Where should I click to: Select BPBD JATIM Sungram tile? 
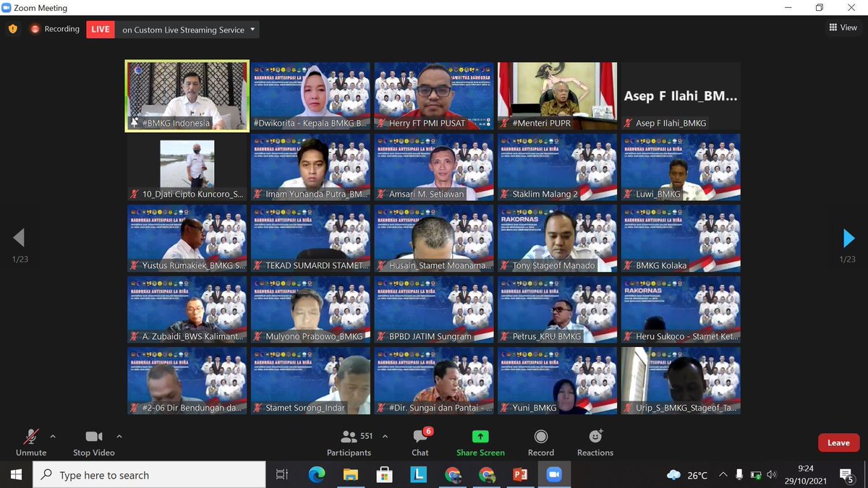coord(434,309)
